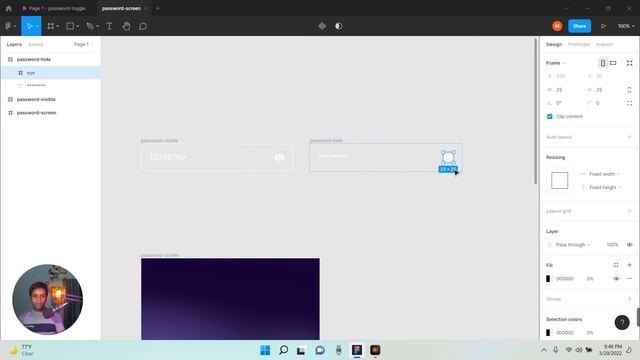Uncheck the Clip content checkbox
This screenshot has width=640, height=360.
click(x=550, y=116)
